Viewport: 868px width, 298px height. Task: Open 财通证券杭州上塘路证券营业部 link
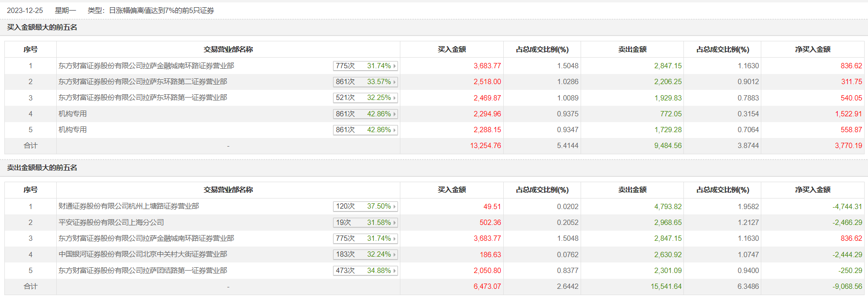129,206
